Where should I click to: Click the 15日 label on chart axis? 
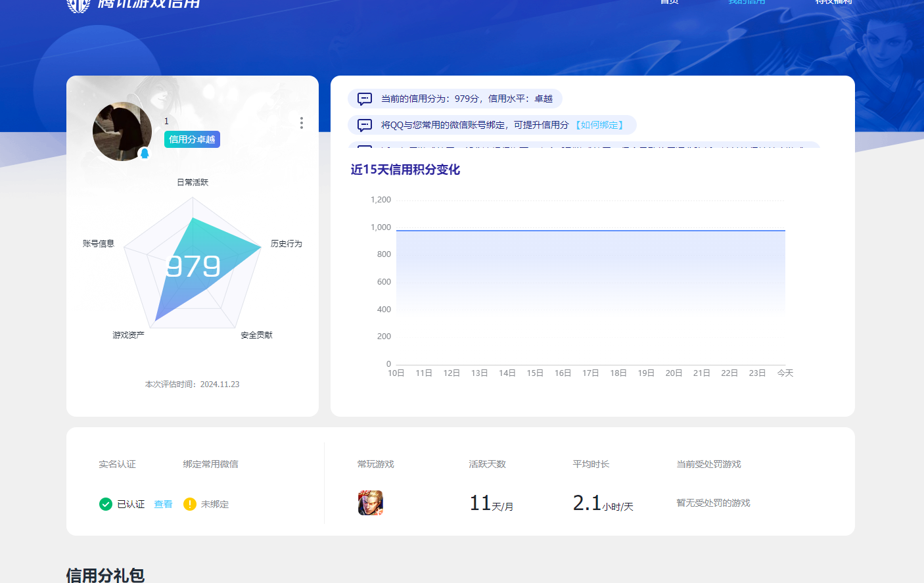(535, 373)
